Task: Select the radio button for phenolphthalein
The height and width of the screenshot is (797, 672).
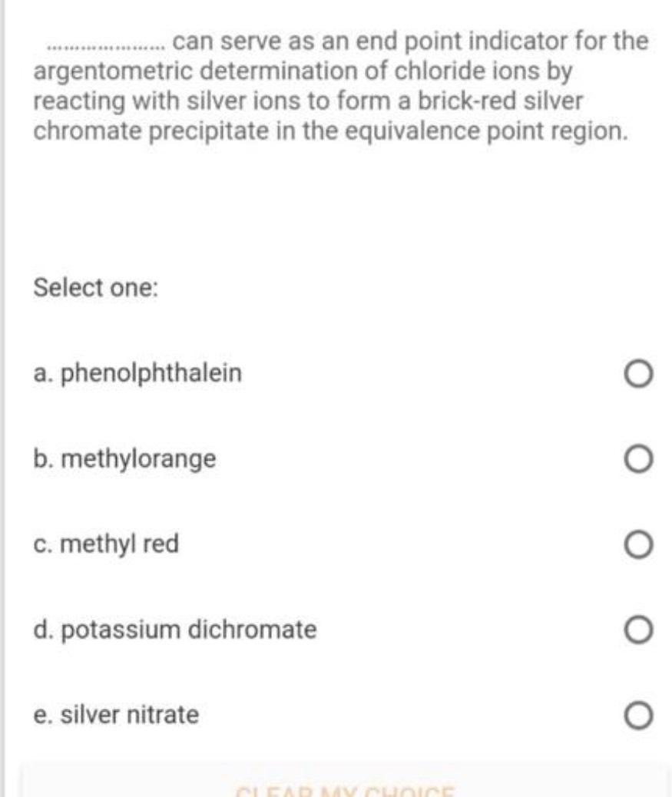Action: 637,372
